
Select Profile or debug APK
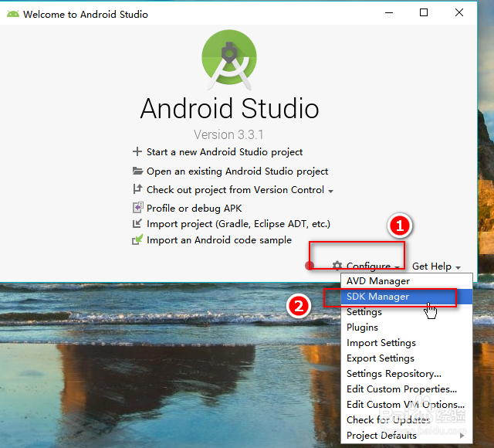(x=194, y=208)
